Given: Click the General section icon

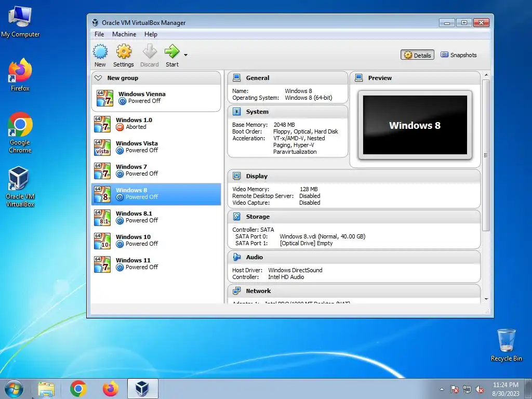Looking at the screenshot, I should [236, 78].
